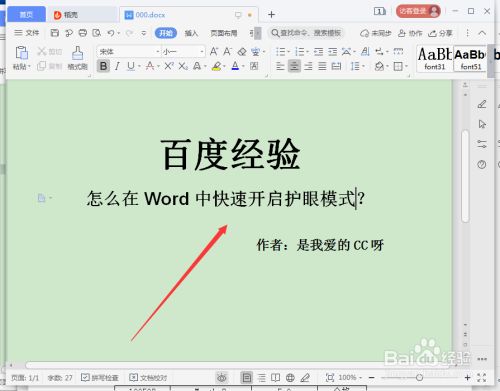Screen dimensions: 500x391
Task: Switch to page layout view in status bar
Action: (x=247, y=377)
